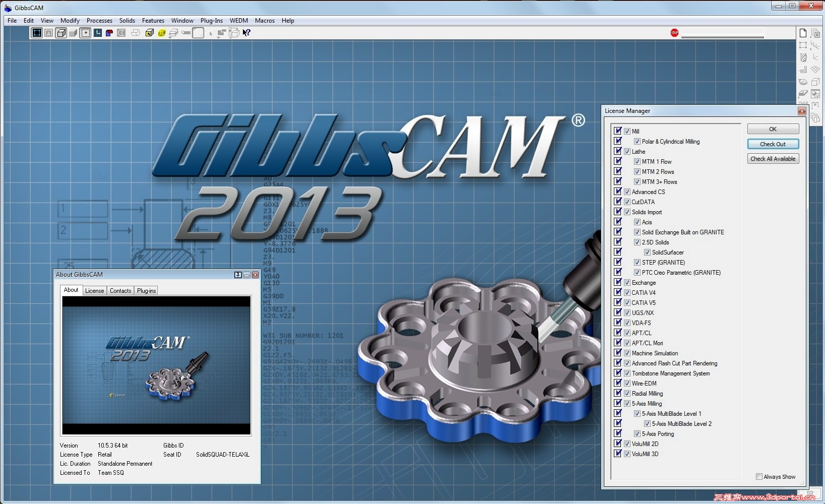Toggle the Machine Simulation checkbox

(627, 353)
